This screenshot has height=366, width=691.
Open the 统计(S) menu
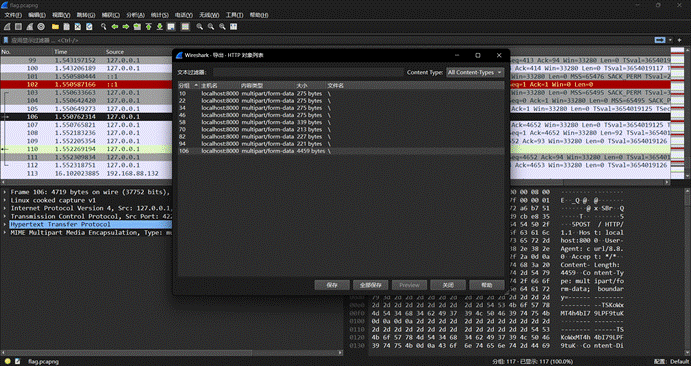tap(160, 15)
